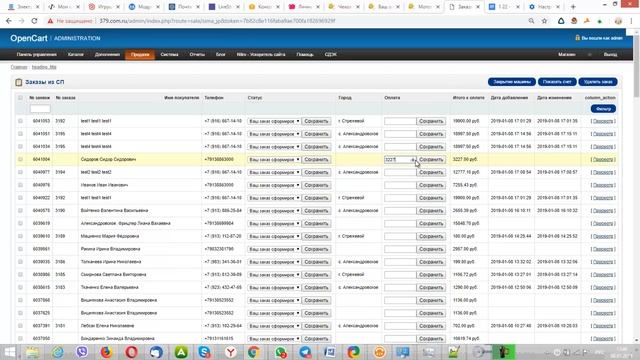640x360 pixels.
Task: Open the Система menu
Action: (169, 54)
